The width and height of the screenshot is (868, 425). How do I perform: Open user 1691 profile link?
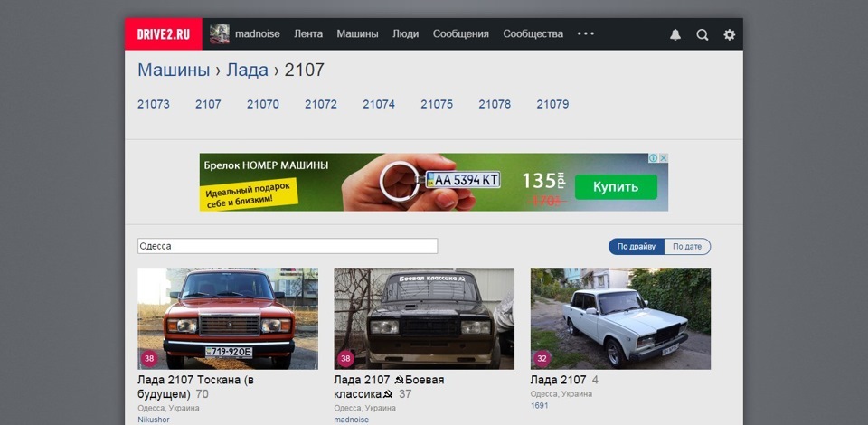pos(539,406)
